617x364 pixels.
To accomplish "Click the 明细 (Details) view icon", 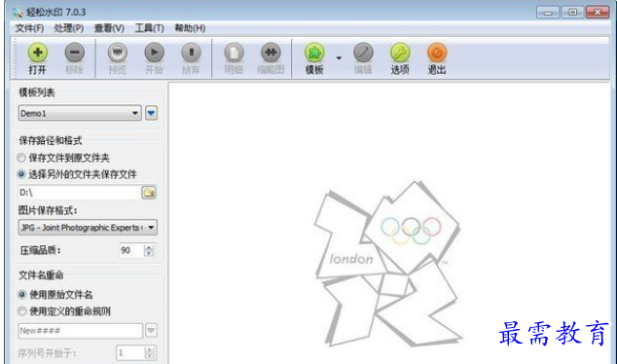I will tap(234, 53).
